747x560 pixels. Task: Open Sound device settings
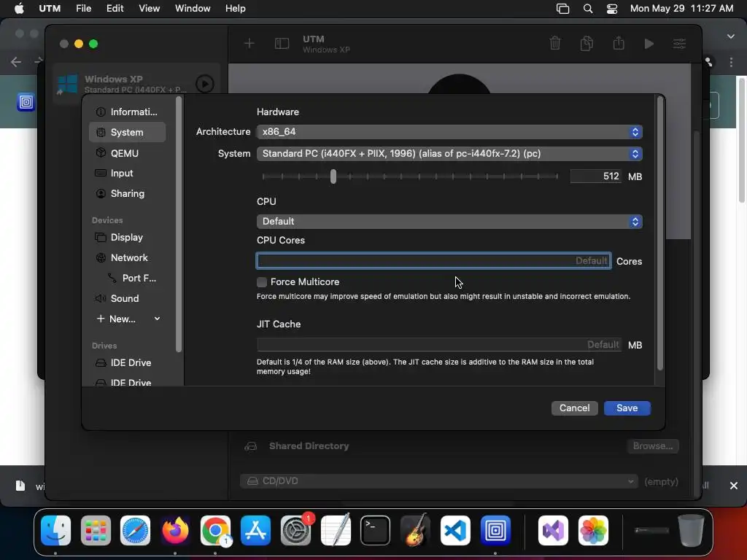click(x=127, y=298)
